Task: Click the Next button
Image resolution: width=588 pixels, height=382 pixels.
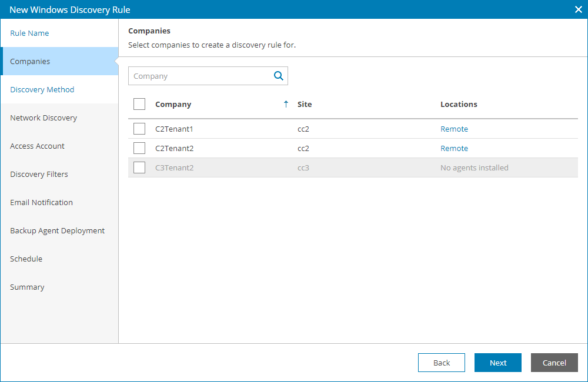Action: pos(497,363)
